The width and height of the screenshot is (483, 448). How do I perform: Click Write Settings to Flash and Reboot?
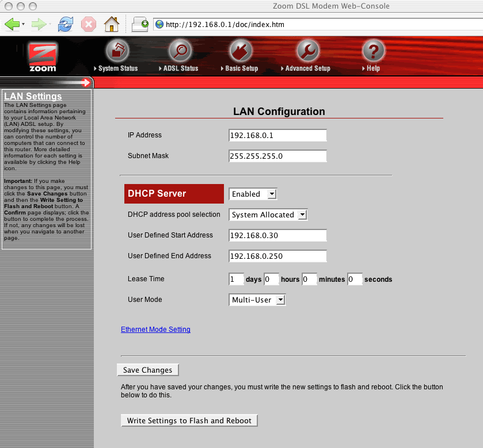click(189, 420)
